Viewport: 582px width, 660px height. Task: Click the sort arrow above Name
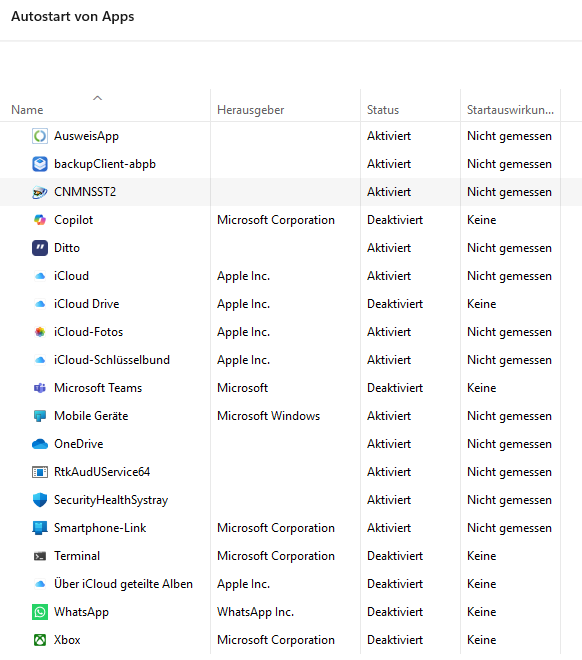(x=98, y=98)
